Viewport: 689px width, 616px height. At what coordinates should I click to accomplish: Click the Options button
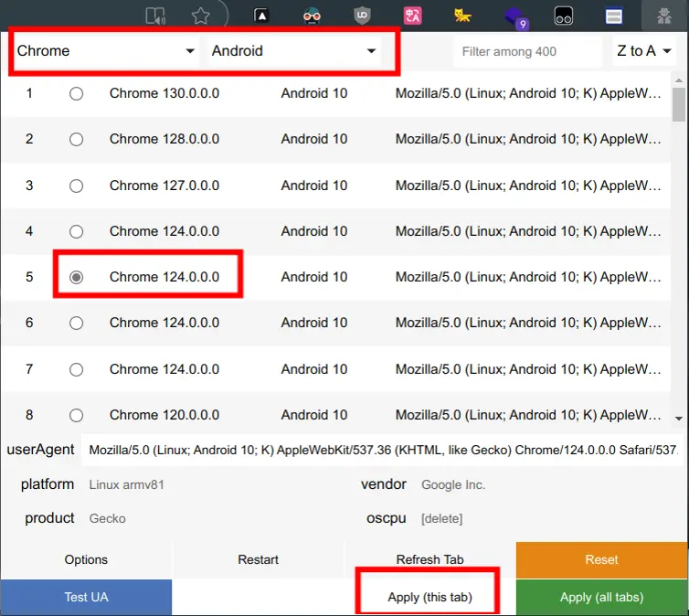[86, 559]
